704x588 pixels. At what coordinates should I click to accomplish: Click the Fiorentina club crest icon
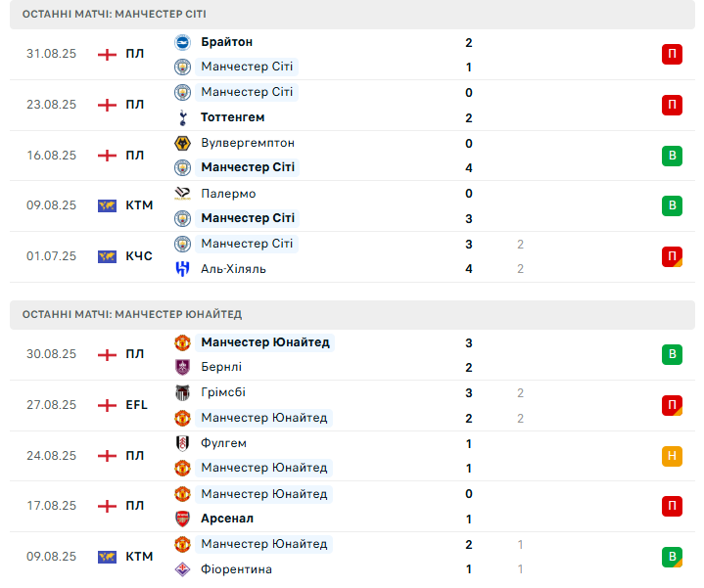coord(182,569)
